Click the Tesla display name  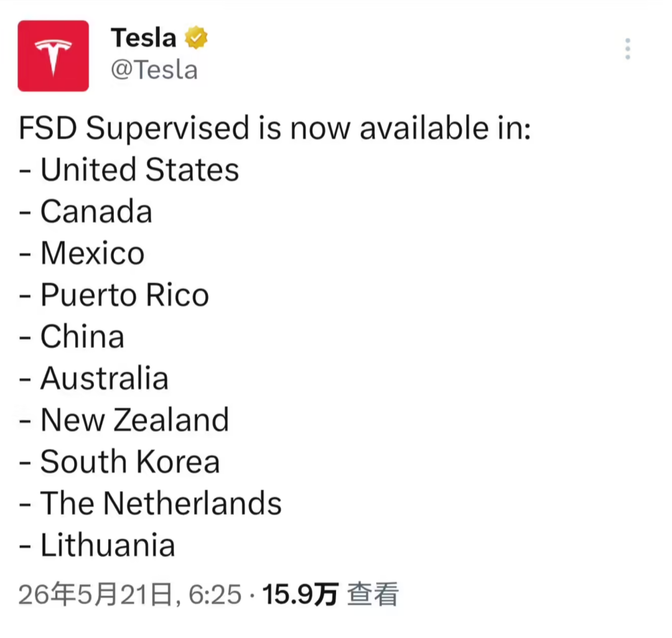tap(144, 38)
